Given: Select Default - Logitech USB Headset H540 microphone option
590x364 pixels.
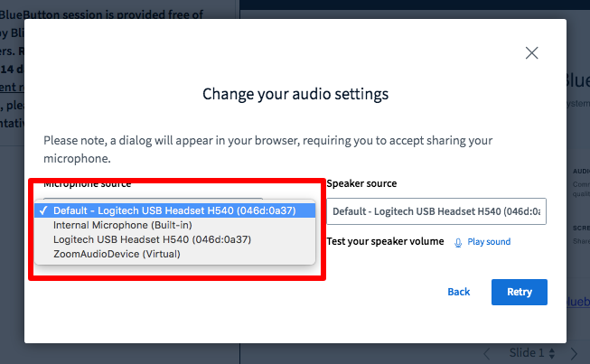Looking at the screenshot, I should point(174,210).
